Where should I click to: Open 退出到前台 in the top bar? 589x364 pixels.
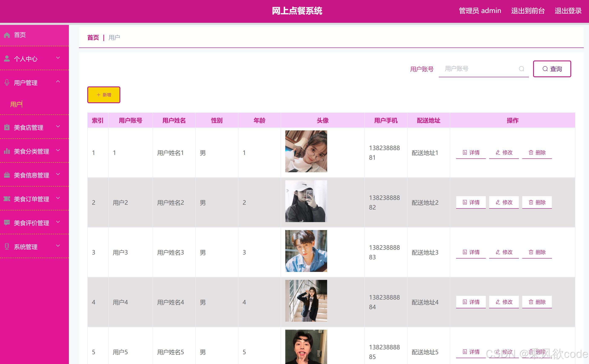pyautogui.click(x=528, y=11)
